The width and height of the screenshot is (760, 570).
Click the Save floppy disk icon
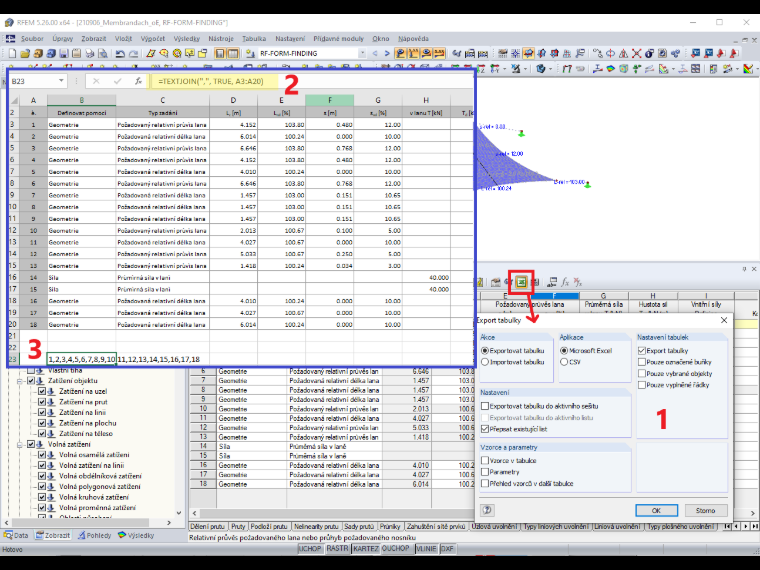tap(63, 53)
